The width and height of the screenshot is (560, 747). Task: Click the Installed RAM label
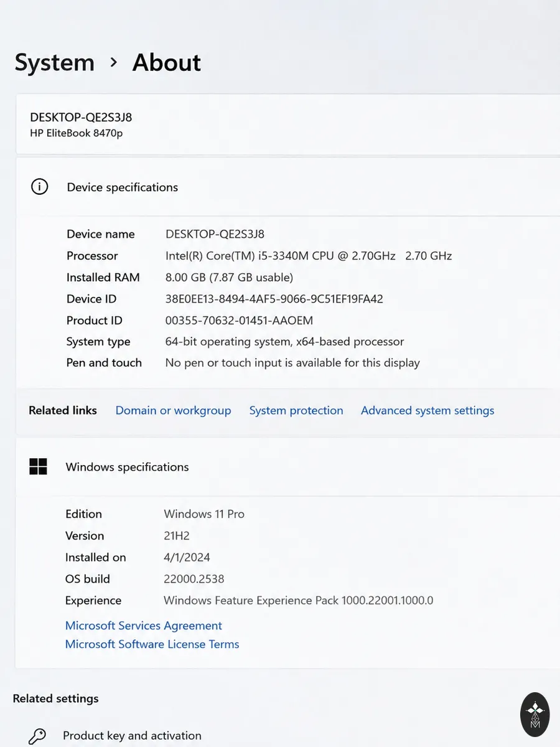pyautogui.click(x=103, y=277)
